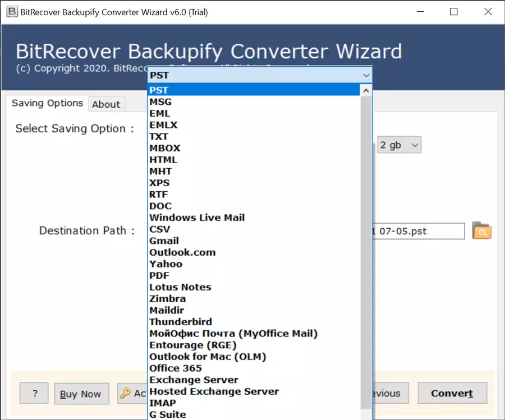Choose G Suite saving option
Image resolution: width=505 pixels, height=420 pixels.
coord(254,414)
